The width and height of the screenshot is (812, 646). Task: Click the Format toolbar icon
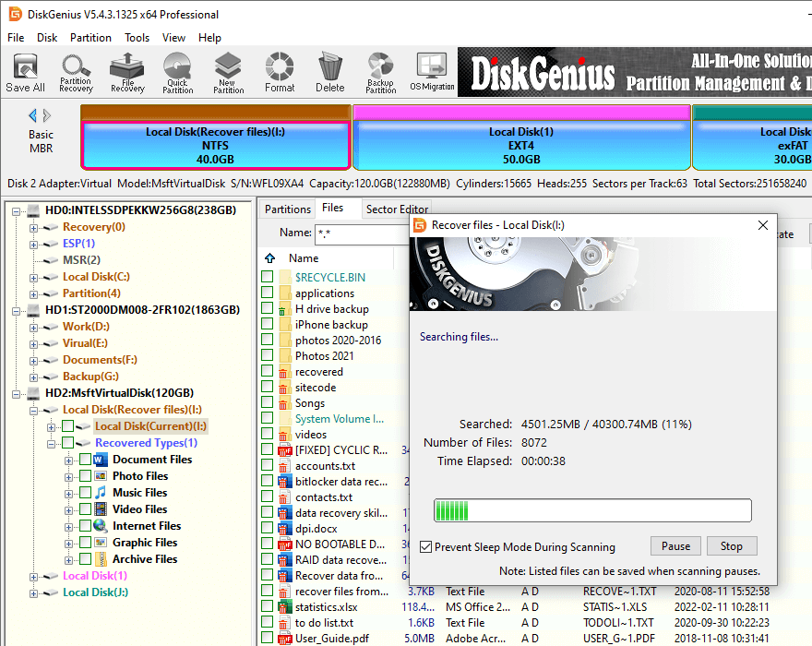click(x=280, y=73)
